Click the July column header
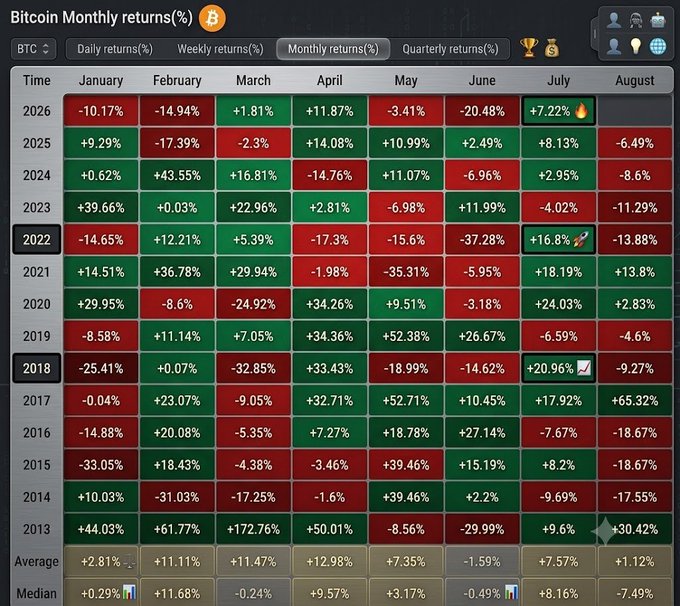The image size is (680, 606). [x=558, y=80]
